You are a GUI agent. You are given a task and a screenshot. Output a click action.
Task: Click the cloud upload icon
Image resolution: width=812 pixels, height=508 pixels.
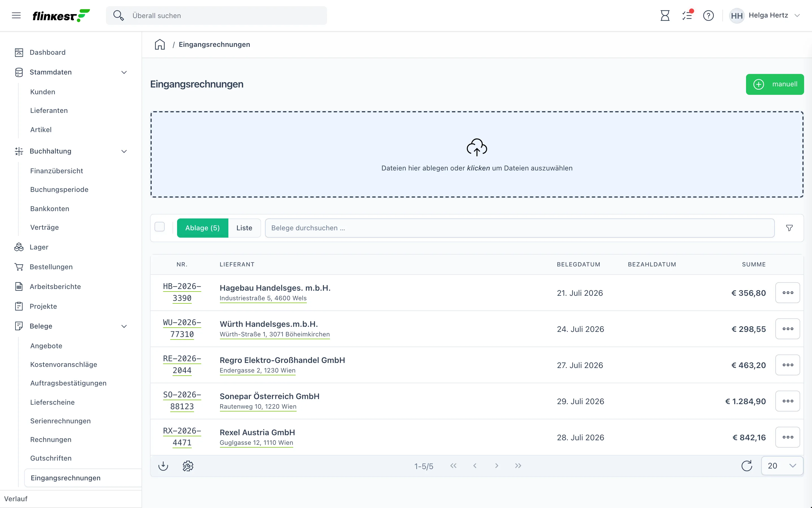click(477, 147)
